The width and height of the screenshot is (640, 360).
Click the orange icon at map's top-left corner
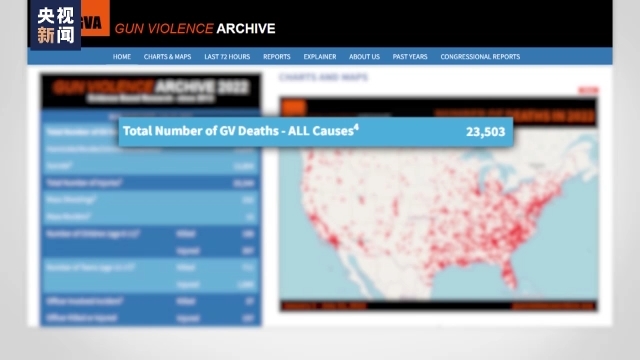tap(294, 107)
